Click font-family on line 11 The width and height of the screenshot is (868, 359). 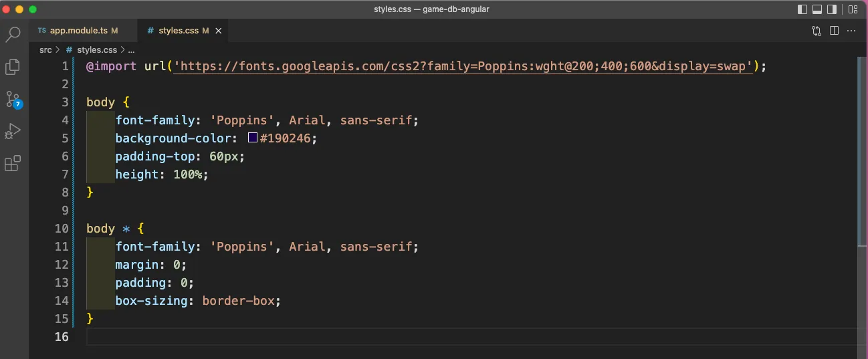tap(155, 247)
